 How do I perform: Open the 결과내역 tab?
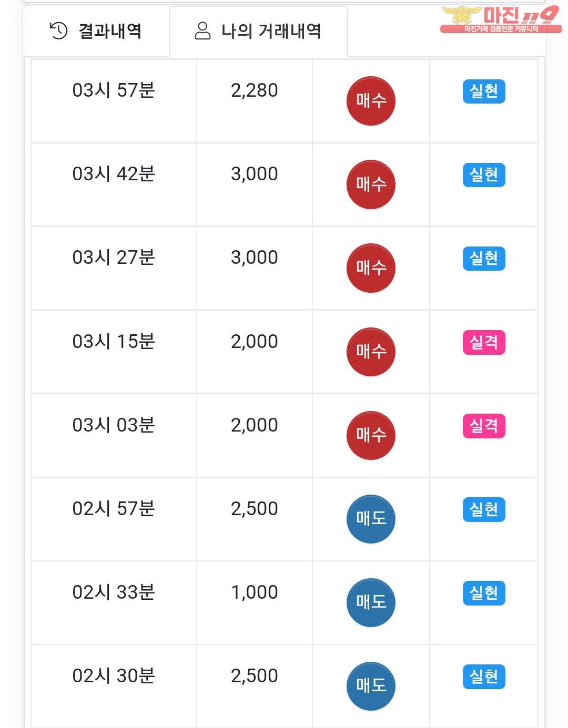click(x=96, y=31)
